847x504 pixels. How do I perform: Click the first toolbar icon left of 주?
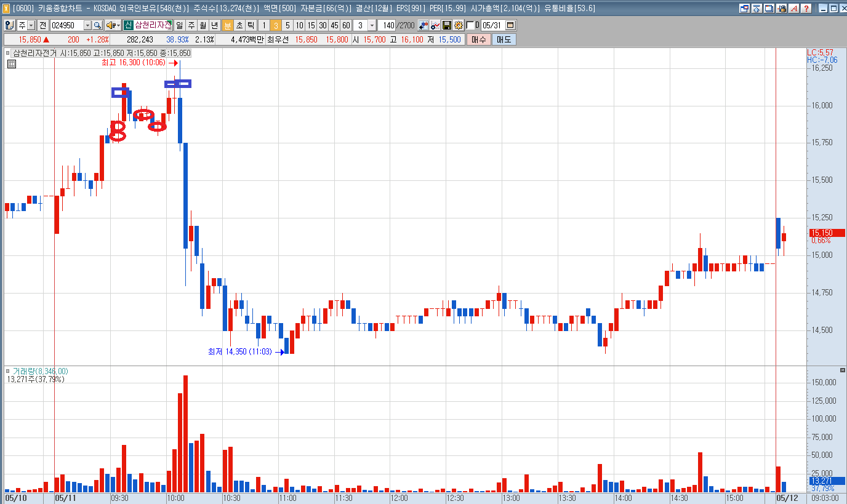point(9,25)
